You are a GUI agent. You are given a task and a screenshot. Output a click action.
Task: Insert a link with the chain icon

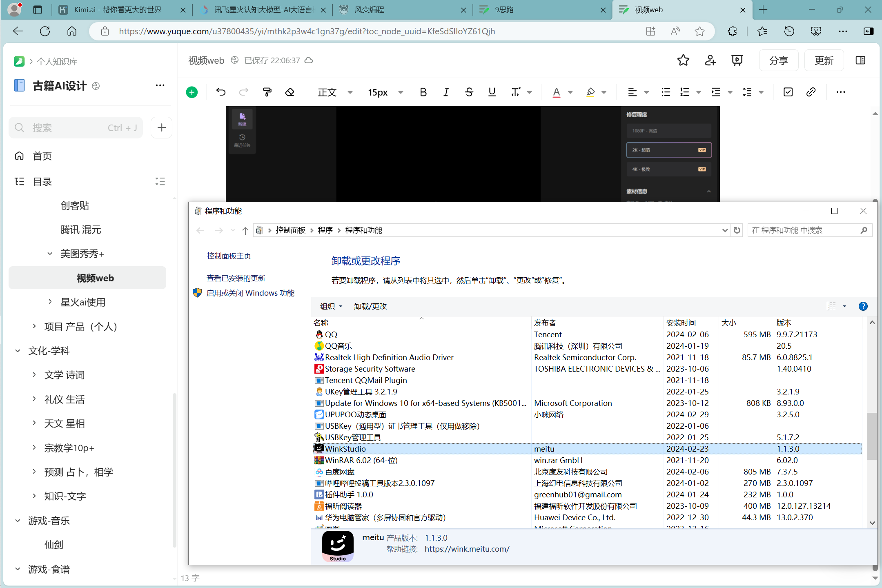click(x=811, y=92)
